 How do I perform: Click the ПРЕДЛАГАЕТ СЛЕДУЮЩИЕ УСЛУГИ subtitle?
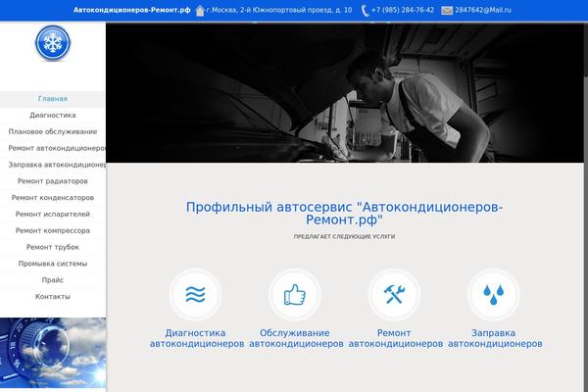(344, 237)
